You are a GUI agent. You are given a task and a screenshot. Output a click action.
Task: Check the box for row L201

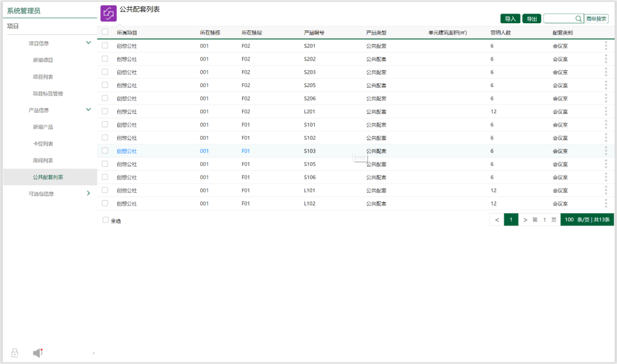coord(105,111)
